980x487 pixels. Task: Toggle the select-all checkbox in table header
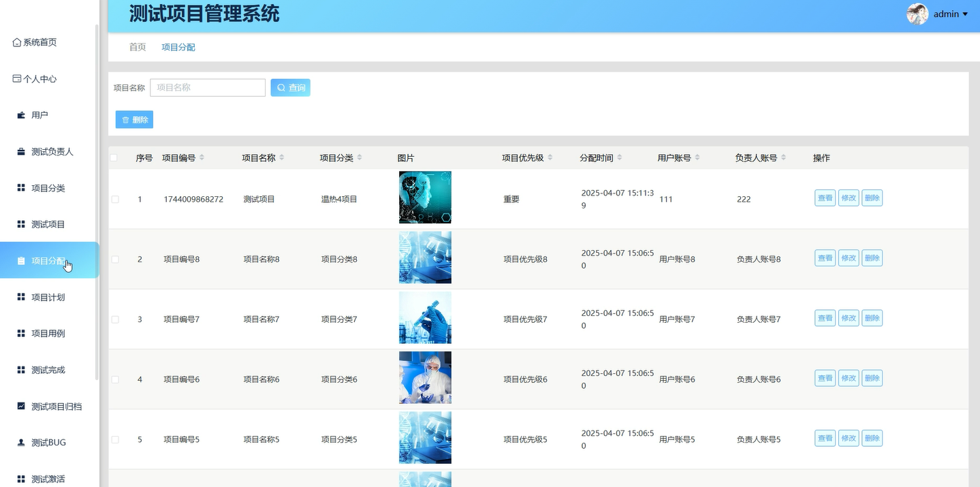click(x=114, y=157)
